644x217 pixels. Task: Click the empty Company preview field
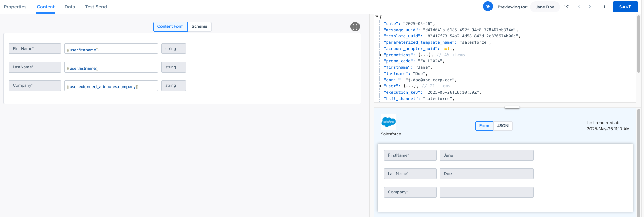click(486, 192)
